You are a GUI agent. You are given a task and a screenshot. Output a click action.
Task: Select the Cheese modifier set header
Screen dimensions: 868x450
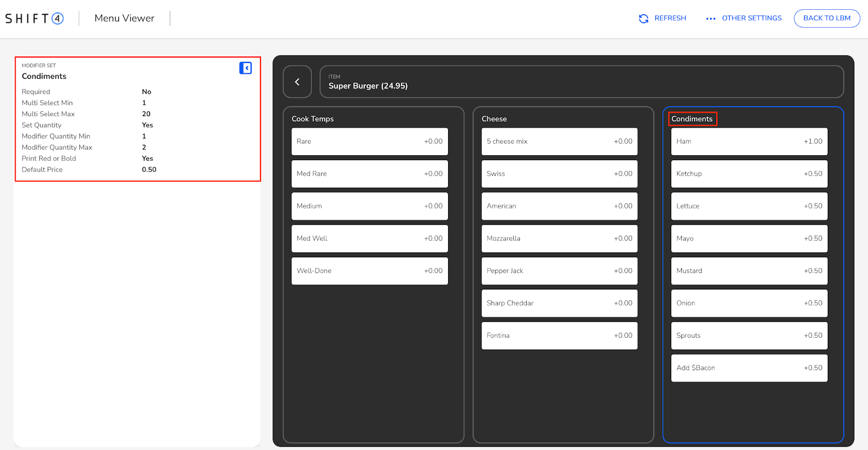pos(494,119)
